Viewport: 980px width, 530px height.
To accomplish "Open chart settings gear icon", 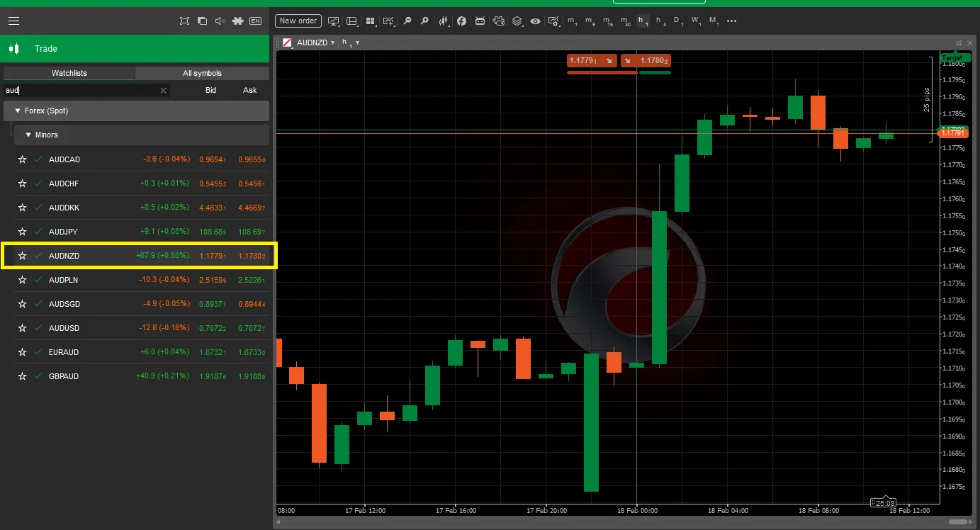I will tap(554, 21).
